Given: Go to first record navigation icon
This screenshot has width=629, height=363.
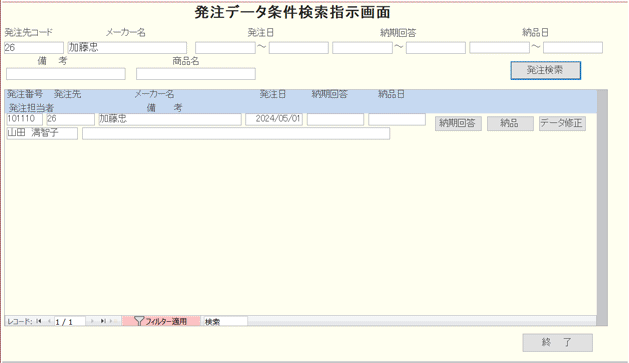Looking at the screenshot, I should coord(39,321).
